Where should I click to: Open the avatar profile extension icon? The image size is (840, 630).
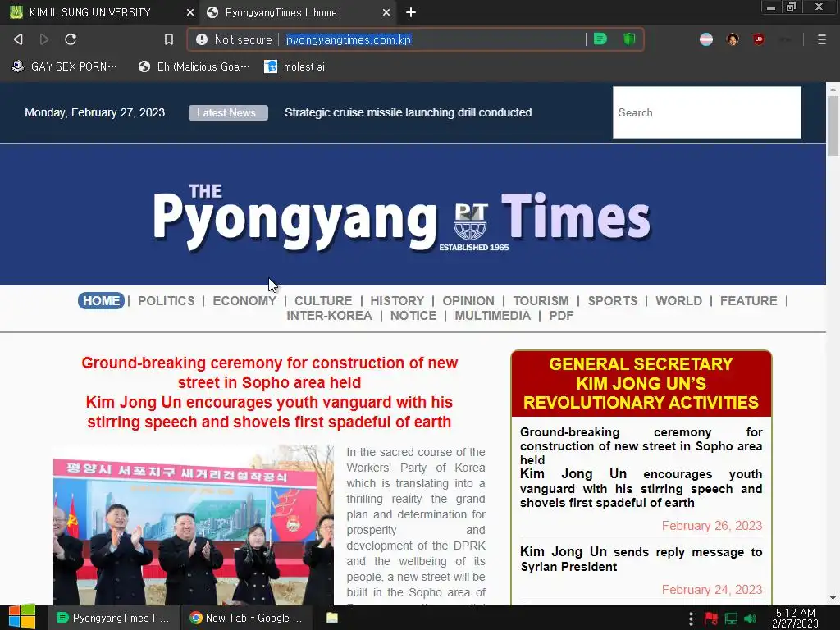click(733, 39)
